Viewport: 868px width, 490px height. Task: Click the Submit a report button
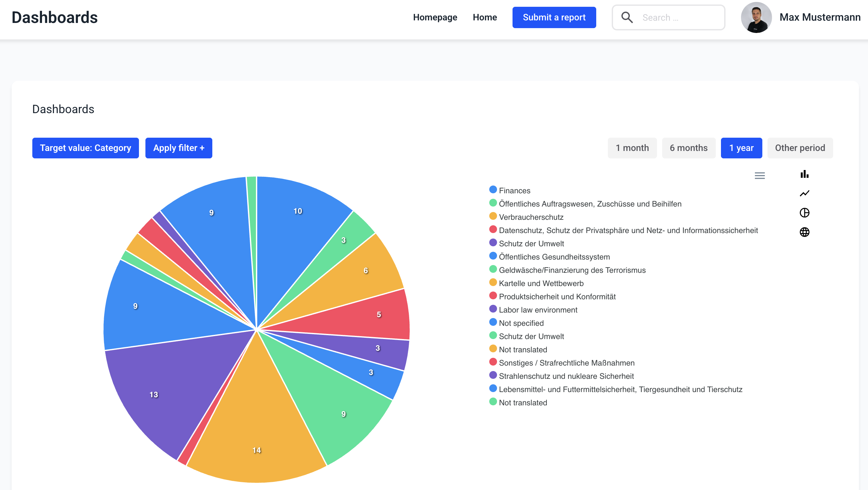point(554,17)
